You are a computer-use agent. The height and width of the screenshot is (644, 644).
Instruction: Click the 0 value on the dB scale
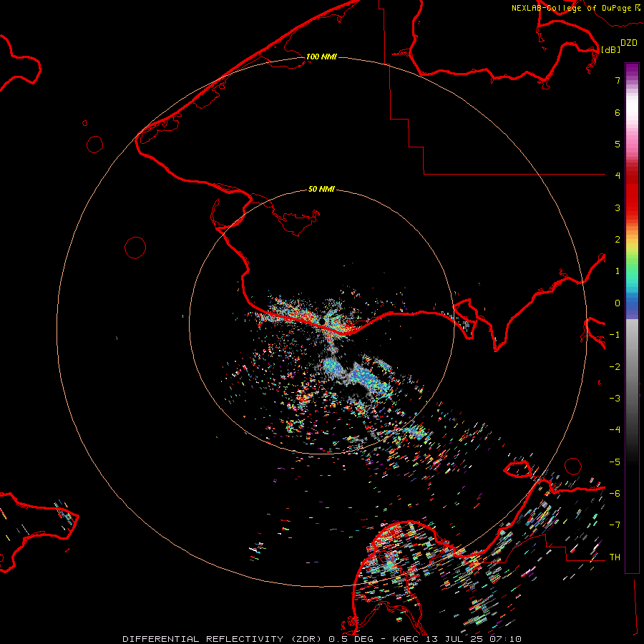[618, 303]
